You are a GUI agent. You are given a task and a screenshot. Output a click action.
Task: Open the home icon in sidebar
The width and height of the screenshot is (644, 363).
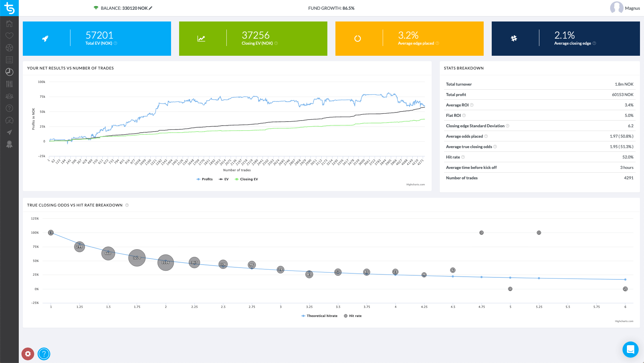[x=9, y=24]
